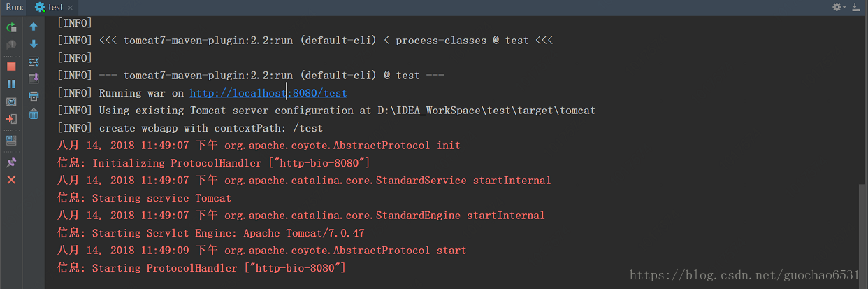The width and height of the screenshot is (868, 289).
Task: Rerun the test run configuration
Action: (11, 27)
